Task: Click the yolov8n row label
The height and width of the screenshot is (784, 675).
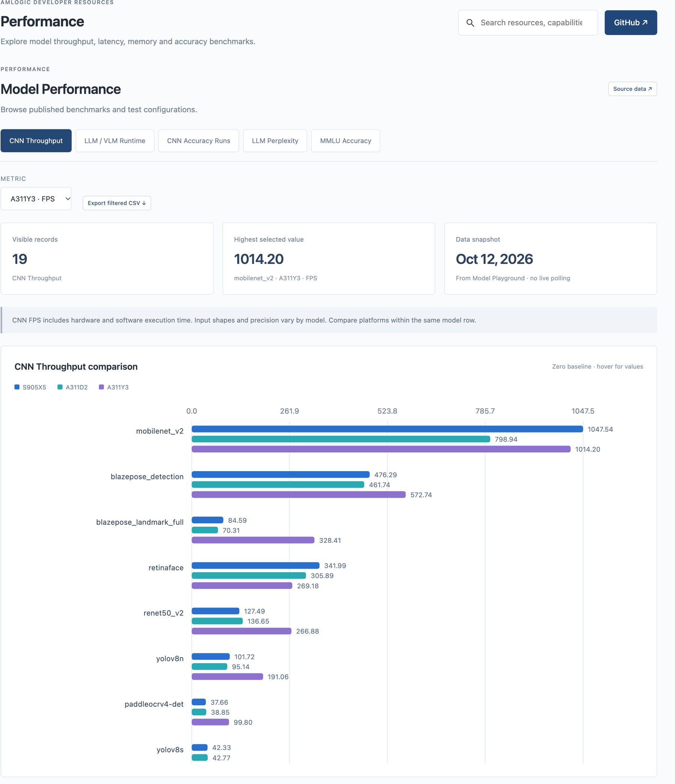Action: (170, 658)
